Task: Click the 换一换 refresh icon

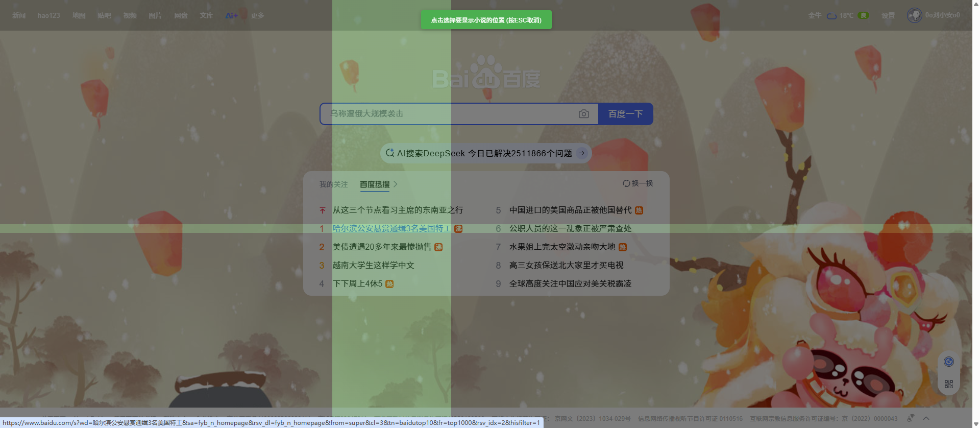Action: coord(626,183)
